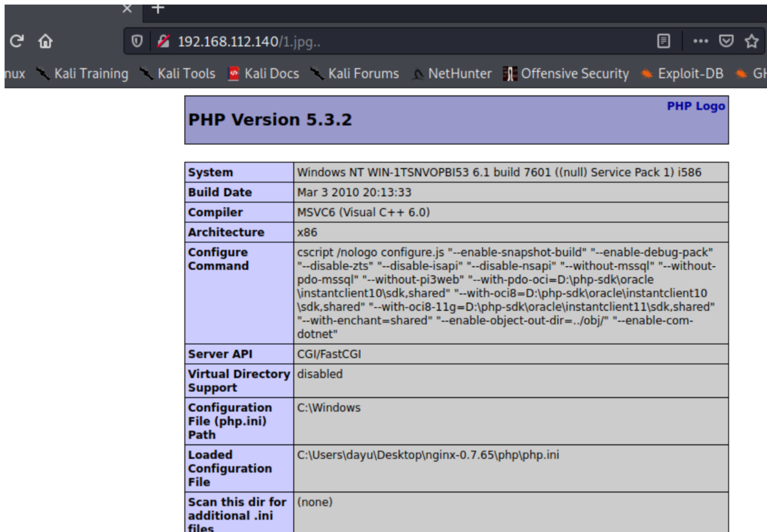The width and height of the screenshot is (767, 532).
Task: Open Kali Docs bookmark
Action: point(263,73)
